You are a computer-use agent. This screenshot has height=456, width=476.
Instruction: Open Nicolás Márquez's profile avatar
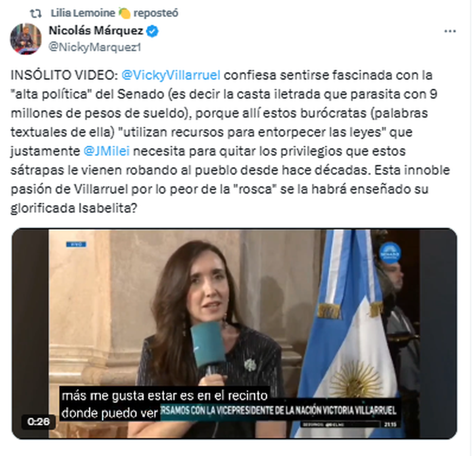point(26,39)
